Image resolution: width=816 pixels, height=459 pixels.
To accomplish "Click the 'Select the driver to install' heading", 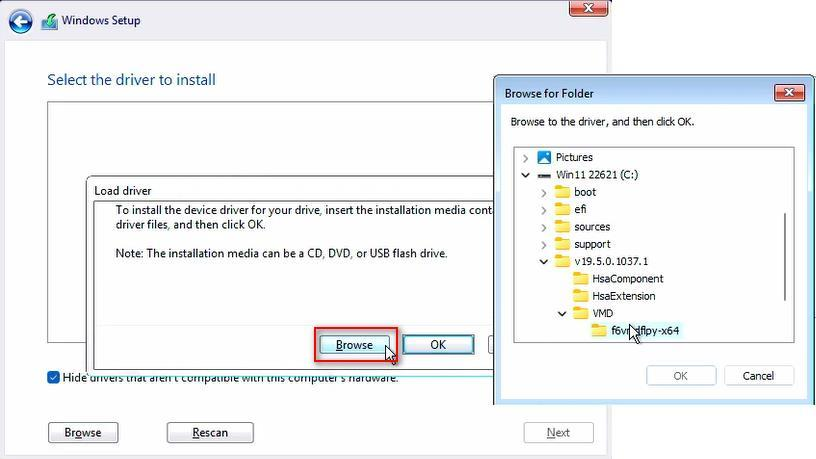I will click(x=131, y=80).
